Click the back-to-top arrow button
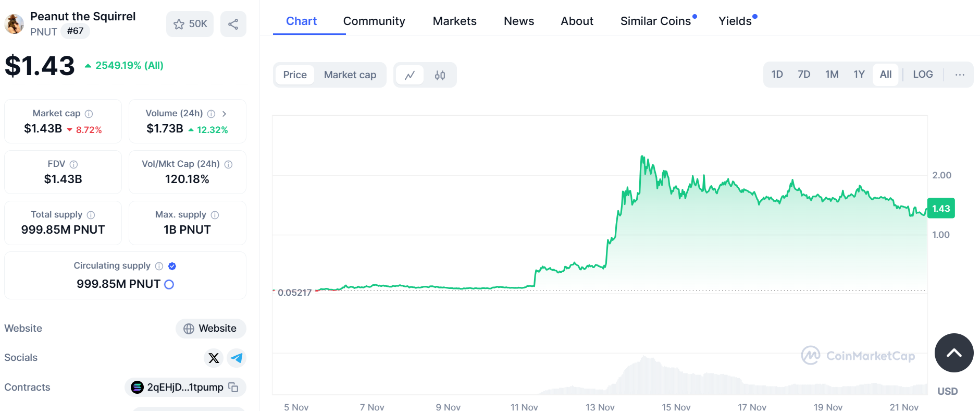This screenshot has height=411, width=980. tap(954, 353)
